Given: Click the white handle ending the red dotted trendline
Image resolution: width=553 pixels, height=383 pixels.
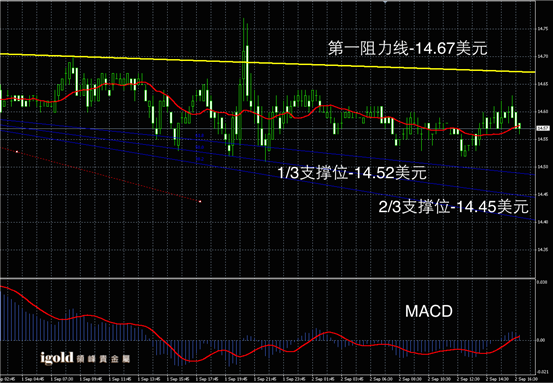Looking at the screenshot, I should tap(200, 201).
